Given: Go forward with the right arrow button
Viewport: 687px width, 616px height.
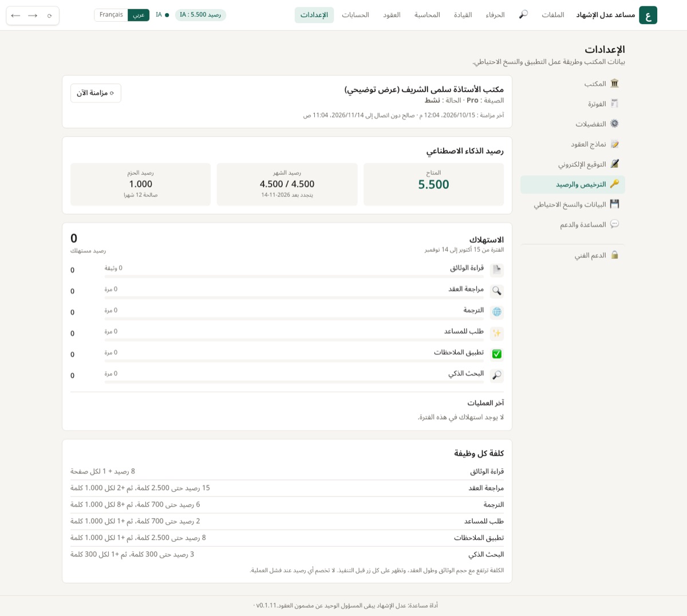Looking at the screenshot, I should tap(33, 15).
